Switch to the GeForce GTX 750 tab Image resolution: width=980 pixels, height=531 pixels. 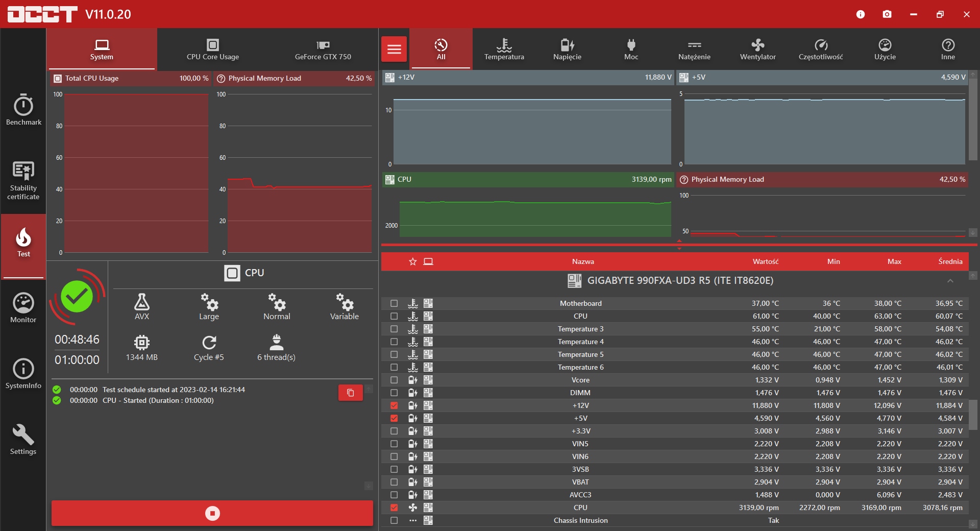click(x=323, y=49)
